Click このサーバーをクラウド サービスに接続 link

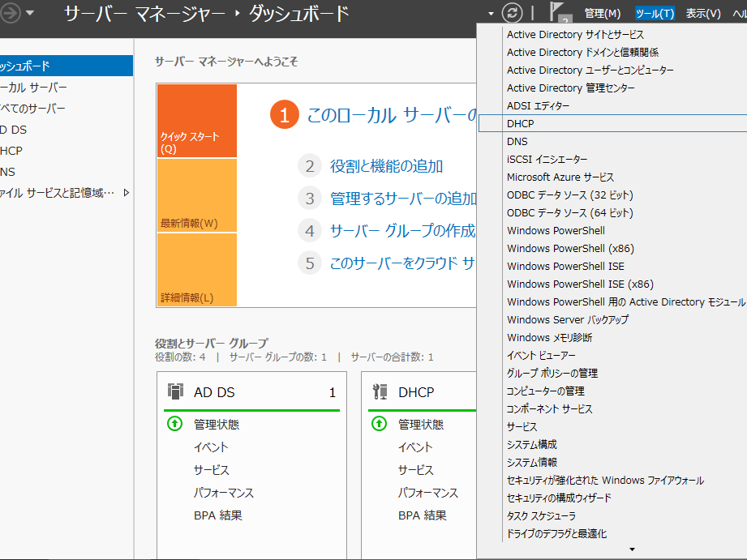click(x=402, y=263)
